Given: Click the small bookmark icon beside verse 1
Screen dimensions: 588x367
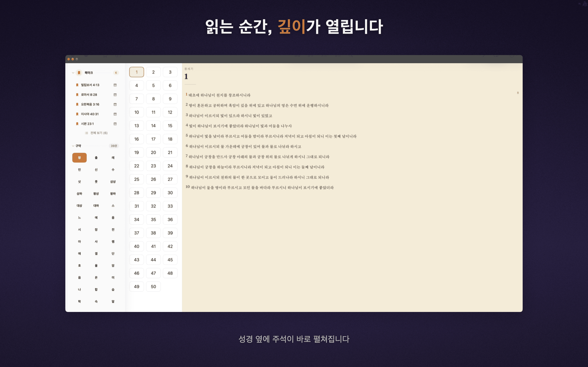Looking at the screenshot, I should point(518,93).
